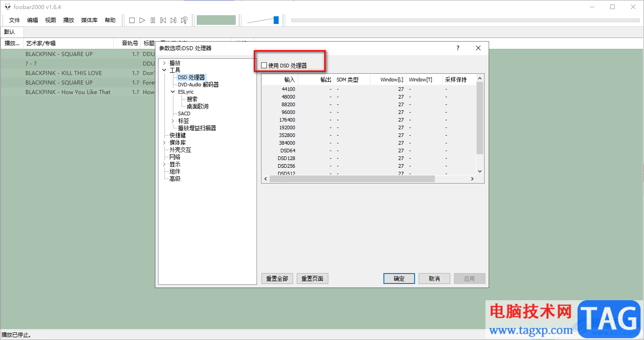
Task: Collapse the 工具 tree node
Action: pyautogui.click(x=164, y=70)
